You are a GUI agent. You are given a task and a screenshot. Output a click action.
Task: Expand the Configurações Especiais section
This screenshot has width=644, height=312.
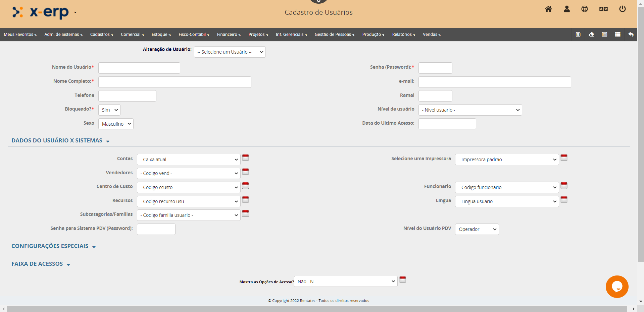(53, 246)
